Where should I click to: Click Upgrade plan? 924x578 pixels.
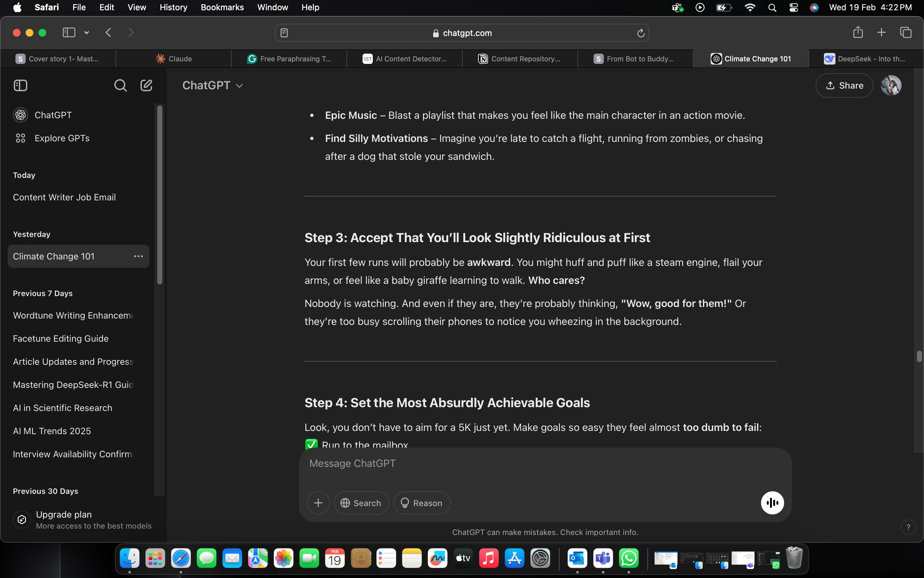[82, 520]
